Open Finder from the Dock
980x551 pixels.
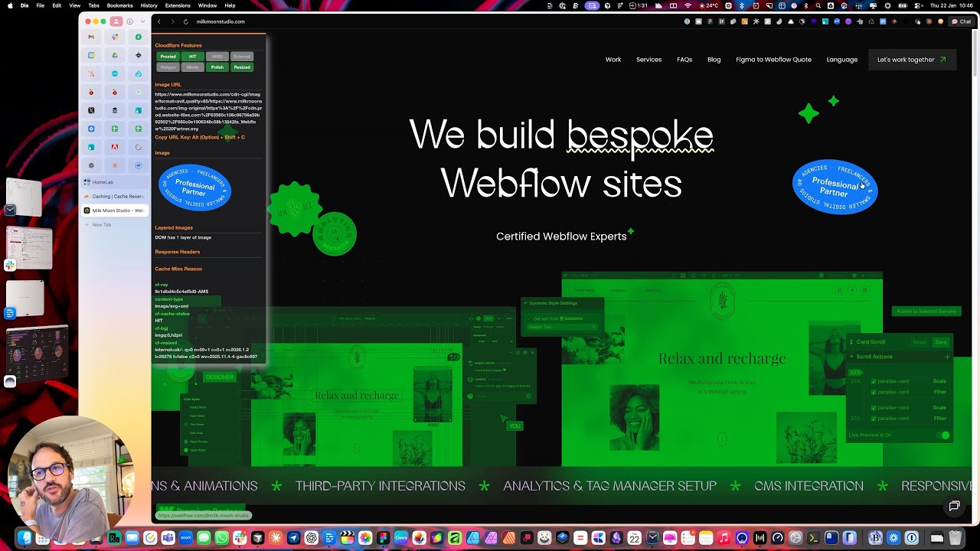point(24,538)
